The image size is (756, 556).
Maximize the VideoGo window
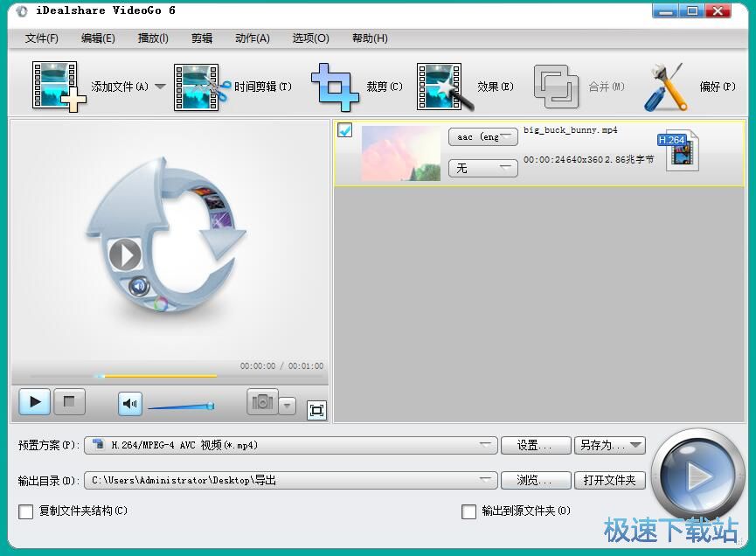[x=692, y=10]
